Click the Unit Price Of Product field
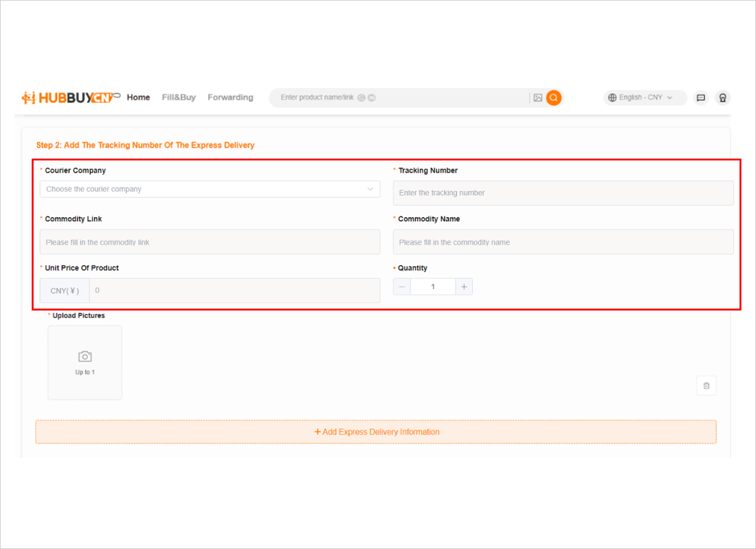 (x=235, y=291)
